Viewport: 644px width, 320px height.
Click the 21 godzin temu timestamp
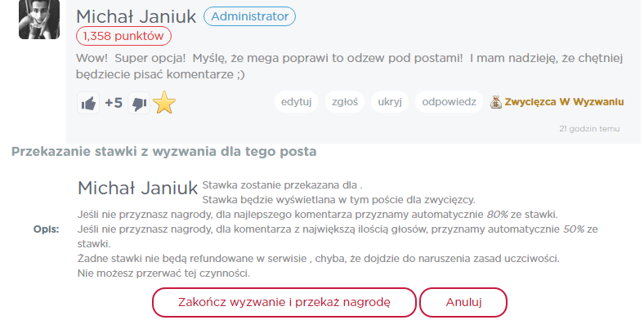pos(589,129)
